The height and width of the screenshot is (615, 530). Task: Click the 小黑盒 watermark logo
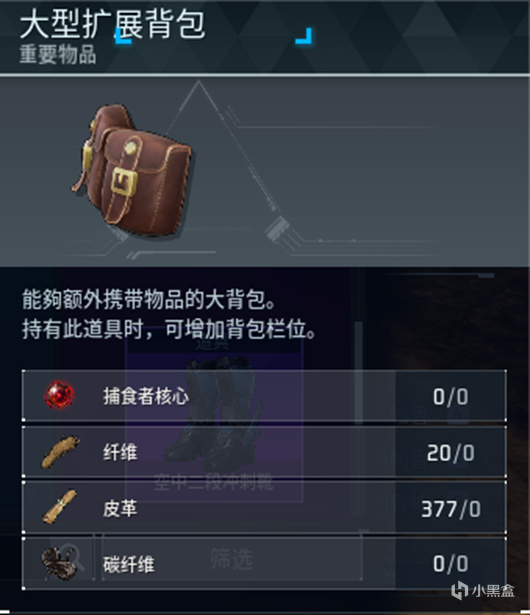pos(483,591)
